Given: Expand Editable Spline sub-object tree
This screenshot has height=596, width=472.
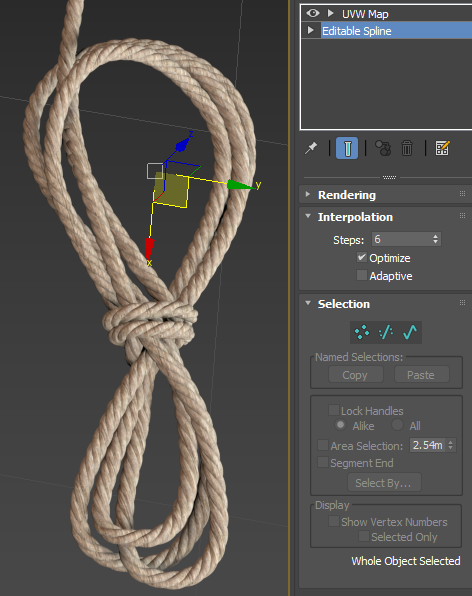Looking at the screenshot, I should (x=311, y=30).
